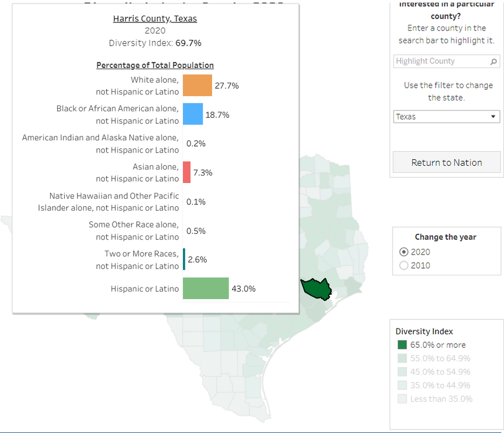Switch the year to 2010
This screenshot has width=504, height=433.
[404, 266]
